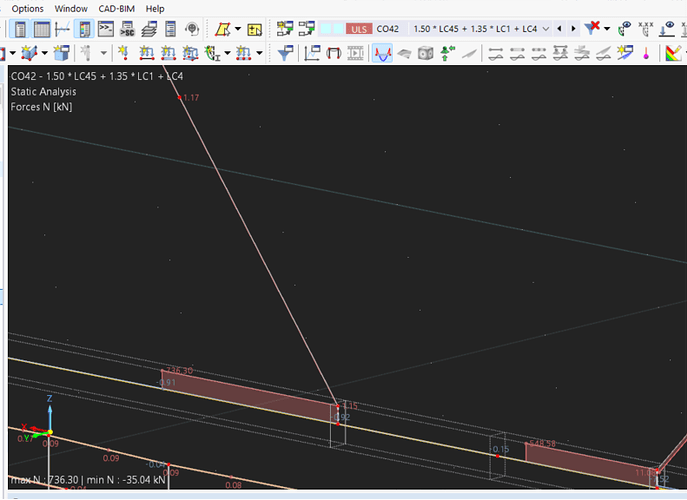
Task: Open the script manager SC icon
Action: pyautogui.click(x=127, y=29)
